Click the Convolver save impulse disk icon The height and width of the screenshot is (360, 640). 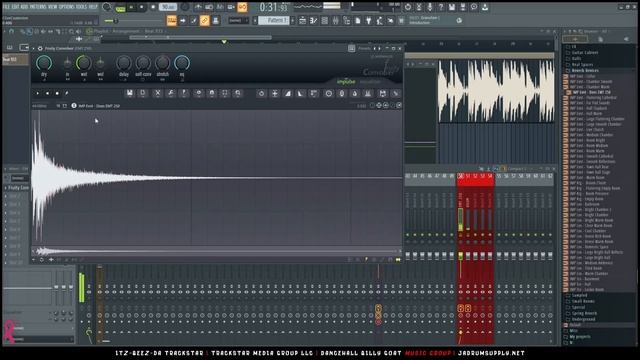click(x=130, y=93)
